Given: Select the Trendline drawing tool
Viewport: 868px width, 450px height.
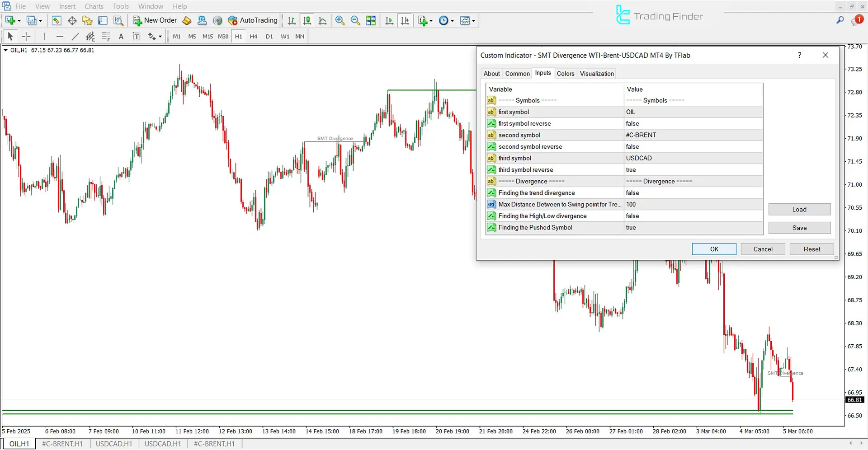Looking at the screenshot, I should tap(75, 36).
